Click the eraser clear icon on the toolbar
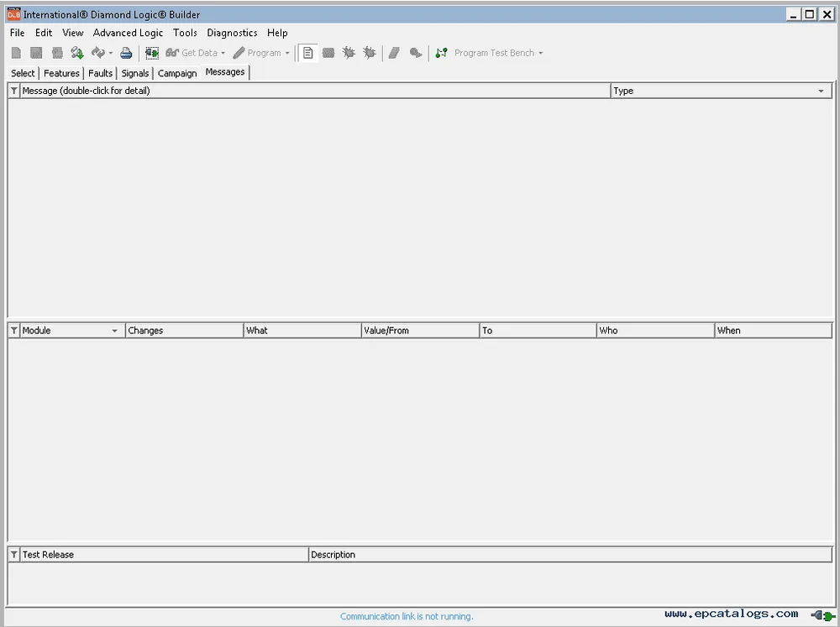The width and height of the screenshot is (840, 627). point(394,52)
